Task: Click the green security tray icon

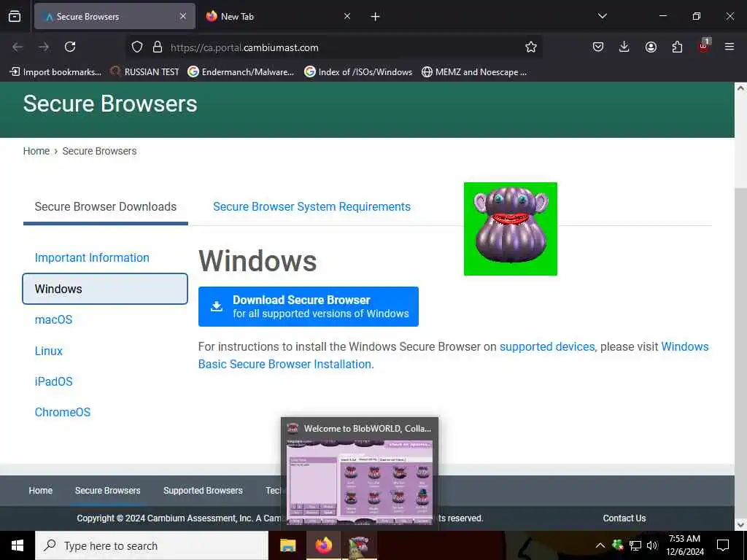Action: [618, 545]
